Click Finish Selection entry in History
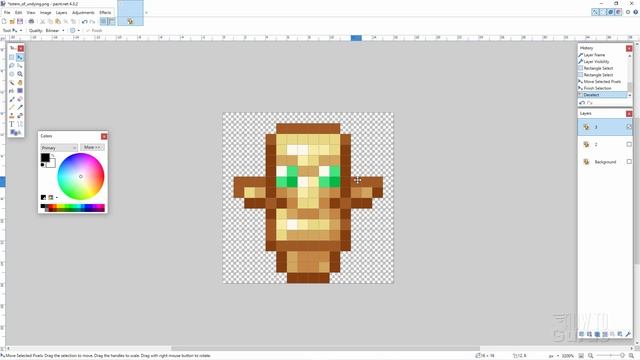The width and height of the screenshot is (640, 360). point(597,88)
